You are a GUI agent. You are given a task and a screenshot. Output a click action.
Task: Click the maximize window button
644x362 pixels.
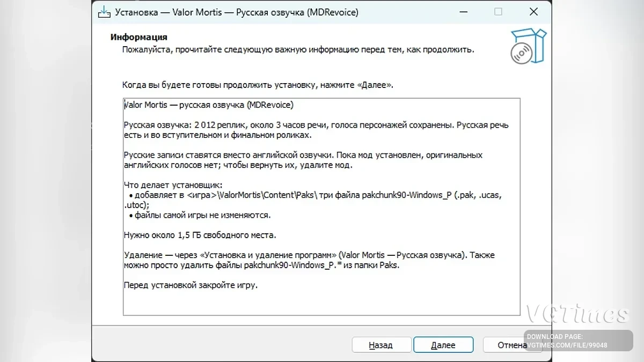(x=499, y=12)
